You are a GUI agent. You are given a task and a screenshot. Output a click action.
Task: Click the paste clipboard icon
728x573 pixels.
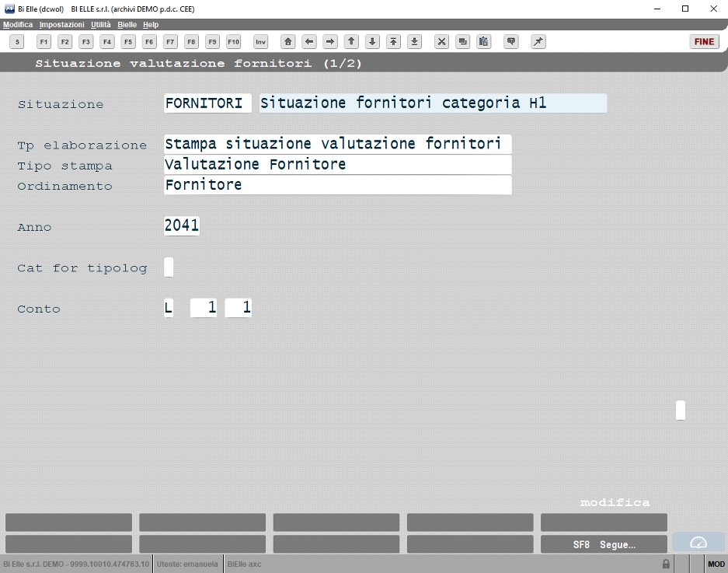pyautogui.click(x=484, y=42)
